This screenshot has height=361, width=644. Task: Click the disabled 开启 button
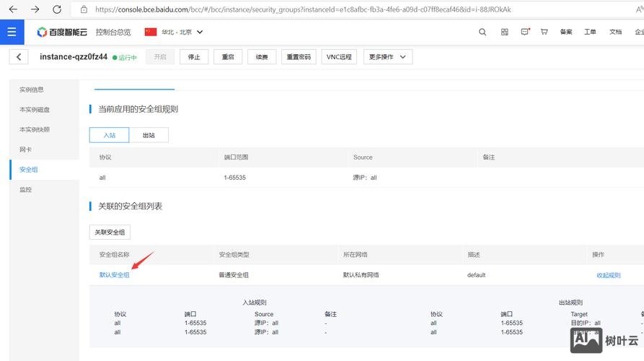pos(160,57)
